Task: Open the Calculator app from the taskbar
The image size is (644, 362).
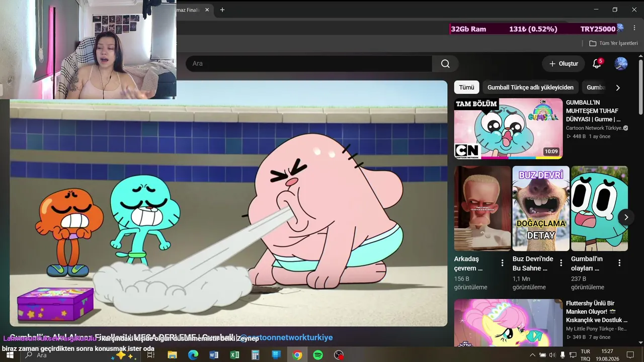Action: coord(255,355)
